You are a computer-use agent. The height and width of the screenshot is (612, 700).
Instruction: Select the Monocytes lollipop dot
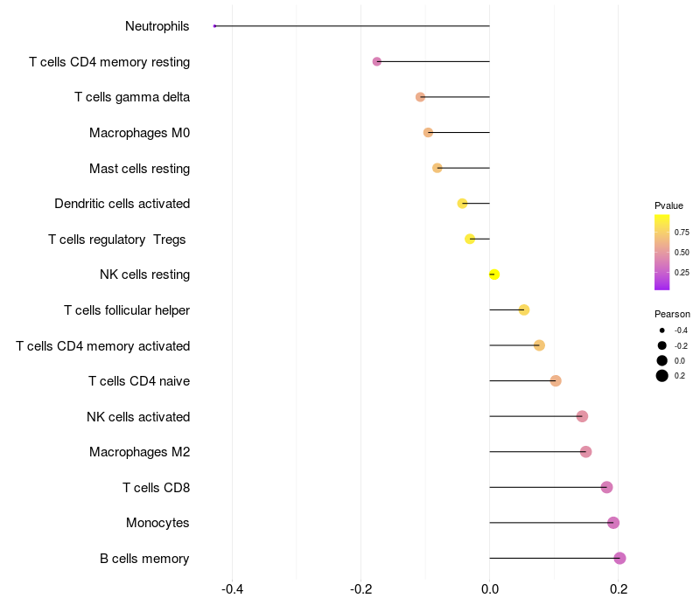613,523
